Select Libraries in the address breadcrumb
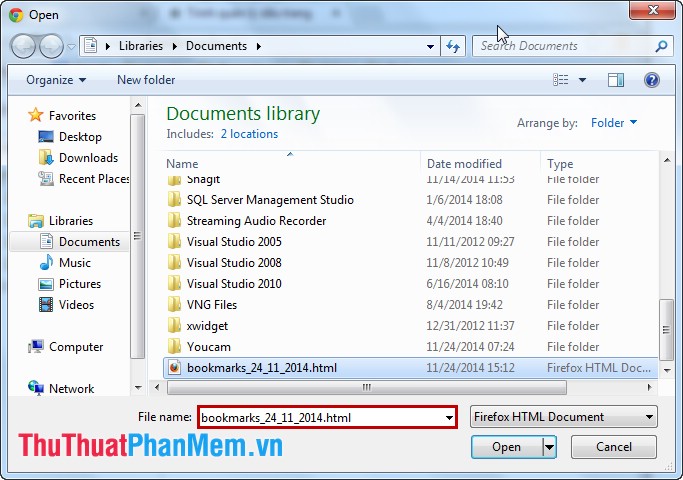 (x=140, y=46)
